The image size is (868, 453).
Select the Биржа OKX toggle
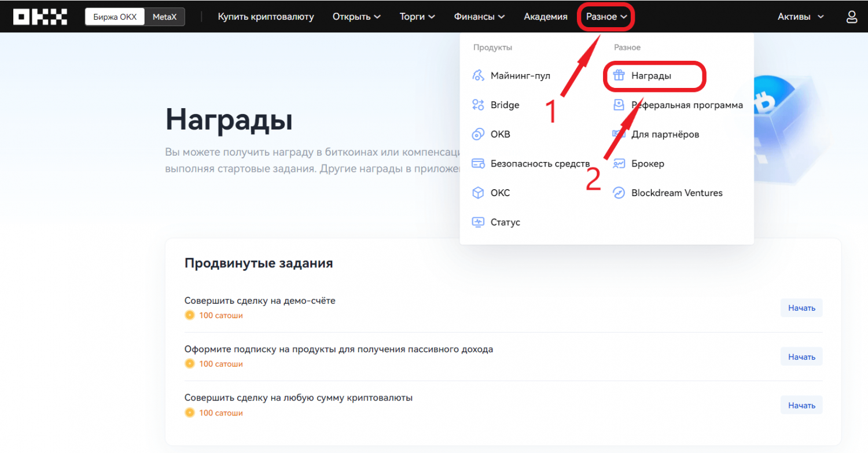[115, 17]
